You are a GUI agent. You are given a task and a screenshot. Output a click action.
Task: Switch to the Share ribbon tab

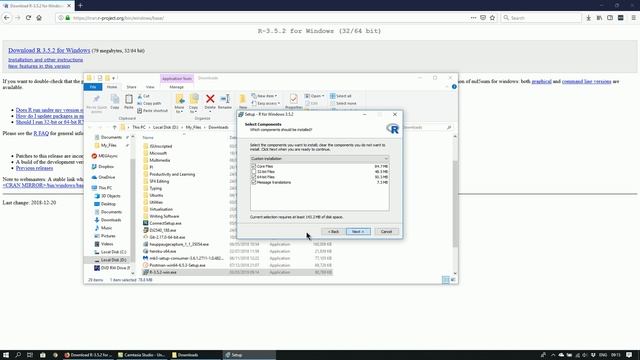point(131,87)
